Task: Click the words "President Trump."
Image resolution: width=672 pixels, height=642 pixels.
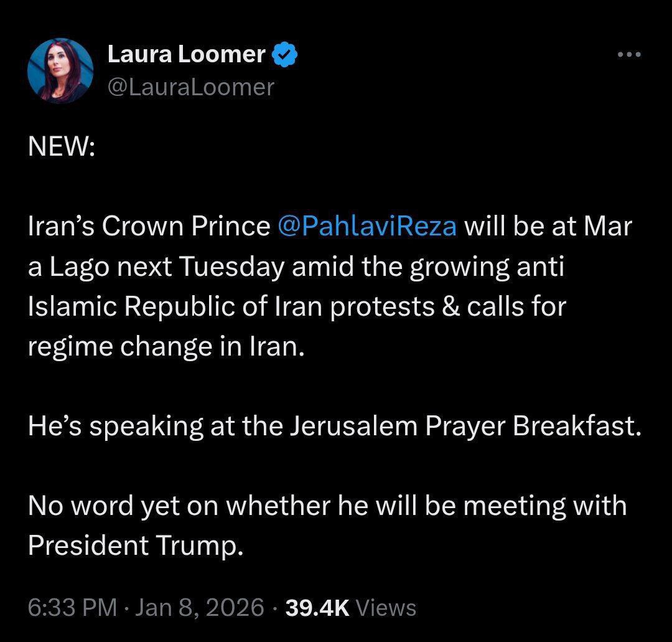Action: pyautogui.click(x=133, y=545)
